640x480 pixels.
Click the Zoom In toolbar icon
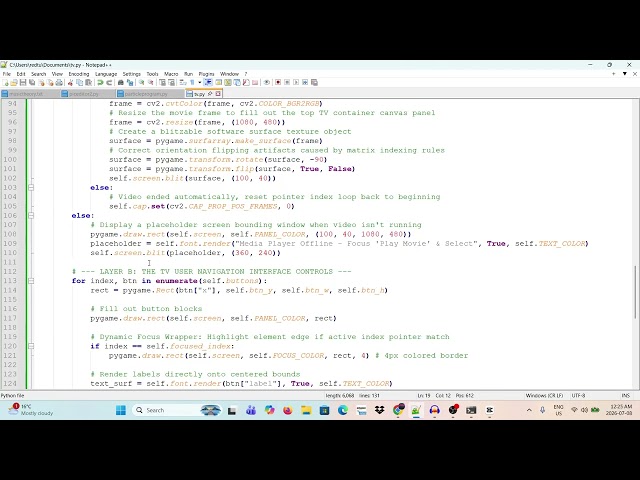click(142, 82)
